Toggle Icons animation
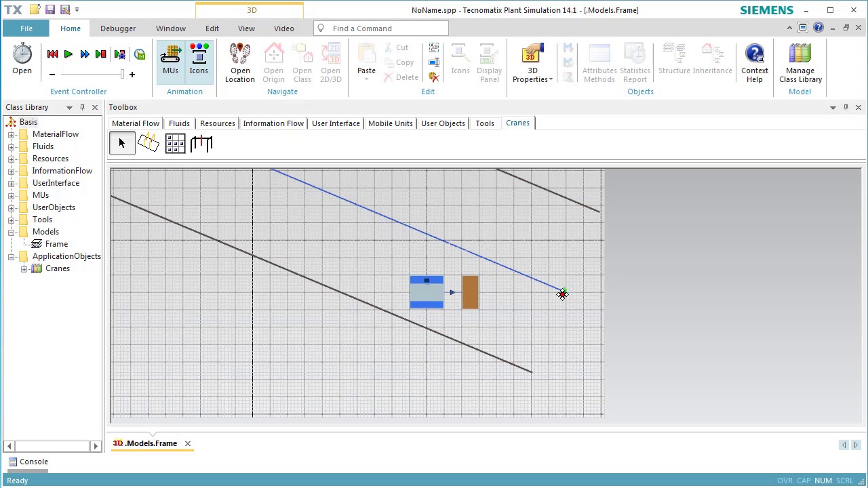 [x=199, y=61]
